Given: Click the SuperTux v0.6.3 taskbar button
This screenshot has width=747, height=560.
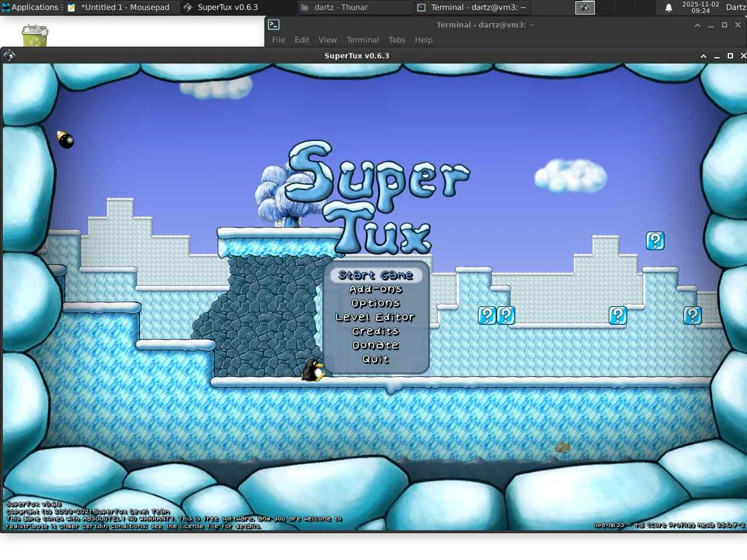Looking at the screenshot, I should 238,7.
